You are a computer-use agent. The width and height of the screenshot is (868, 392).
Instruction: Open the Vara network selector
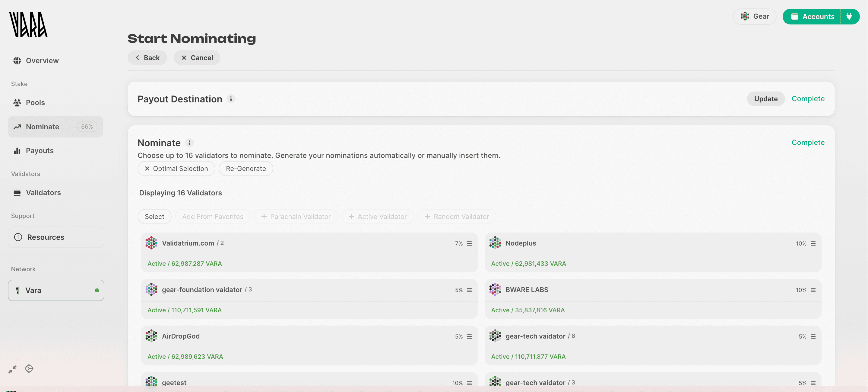[56, 290]
